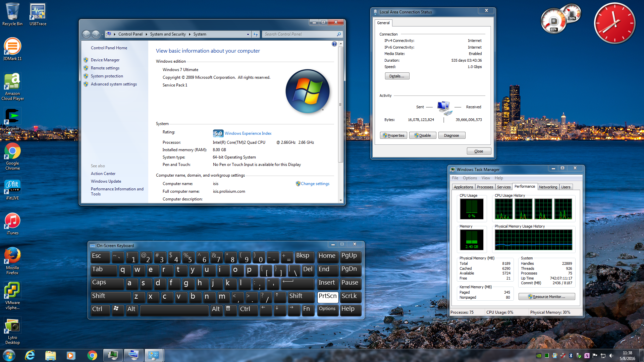Open Amazon Cloud Player desktop icon

(x=12, y=86)
